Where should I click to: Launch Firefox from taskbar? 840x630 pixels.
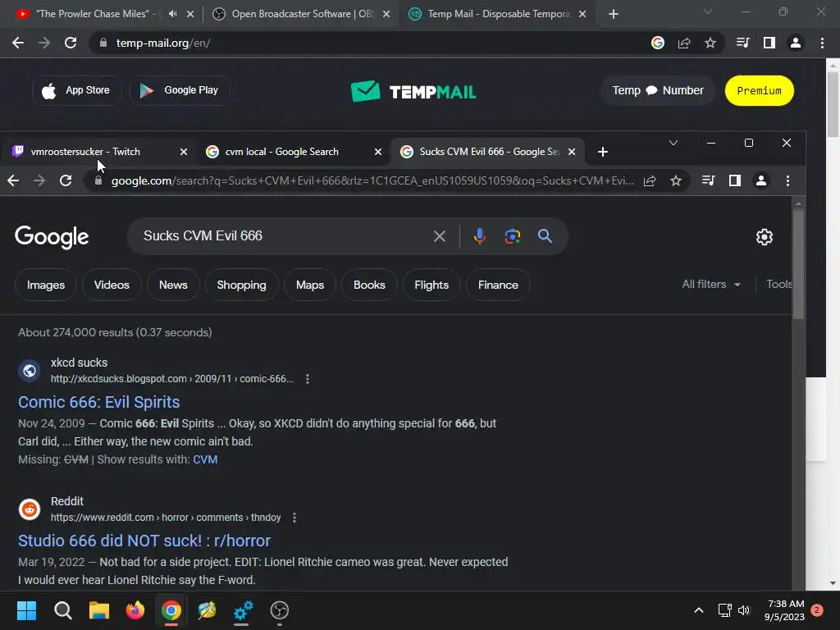135,610
